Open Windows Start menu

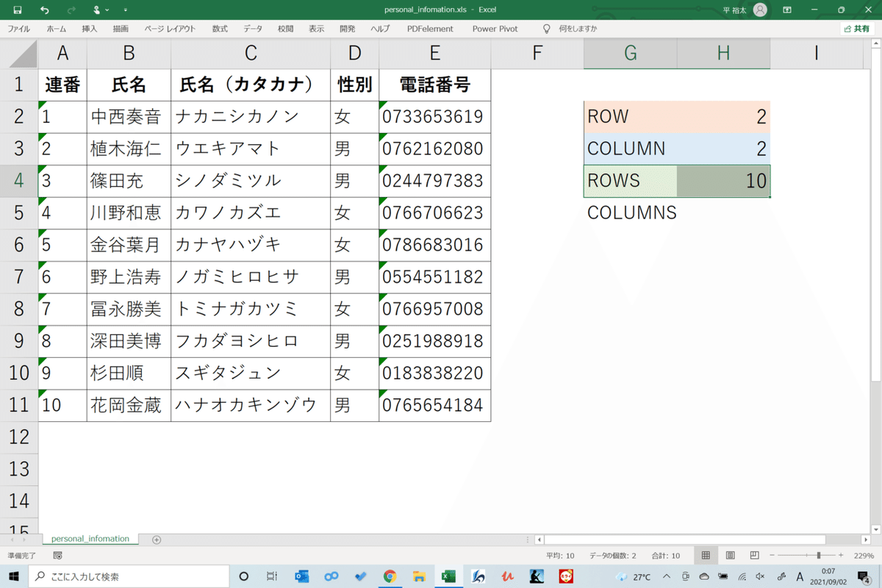(14, 576)
